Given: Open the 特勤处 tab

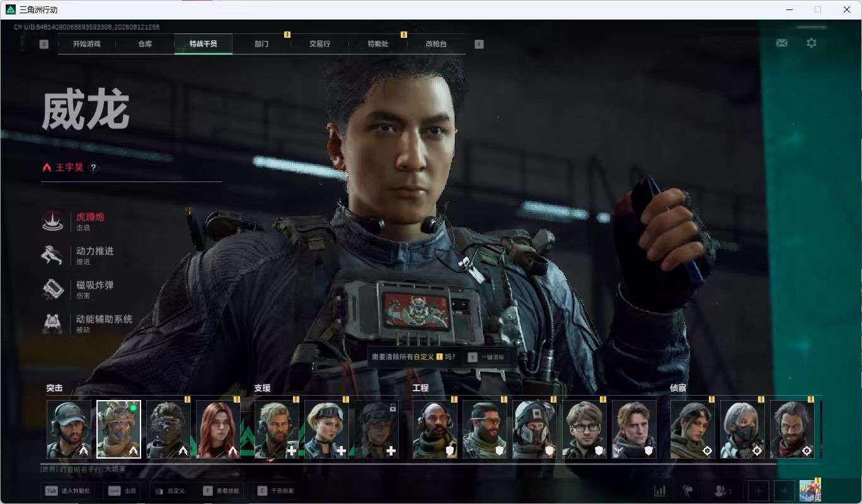Looking at the screenshot, I should pos(378,44).
